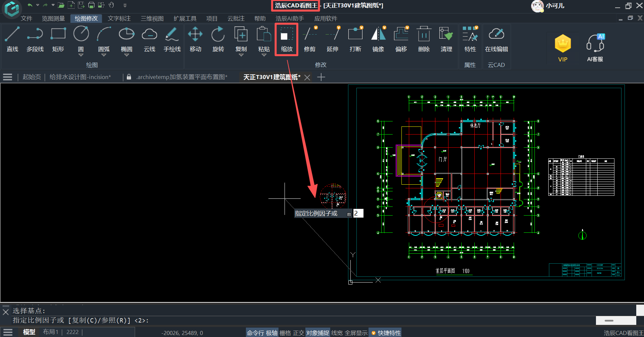Screen dimensions: 644x337
Task: Activate the 镜像 mirror tool
Action: click(x=378, y=40)
